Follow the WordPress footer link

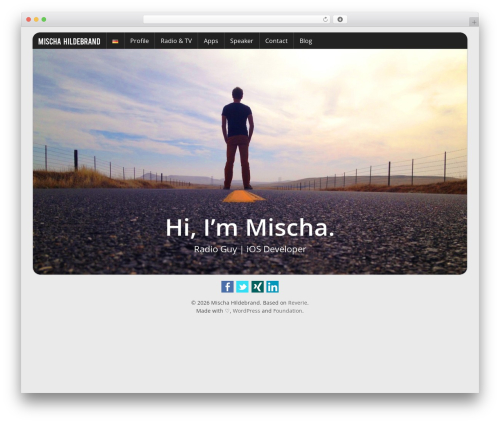click(246, 311)
